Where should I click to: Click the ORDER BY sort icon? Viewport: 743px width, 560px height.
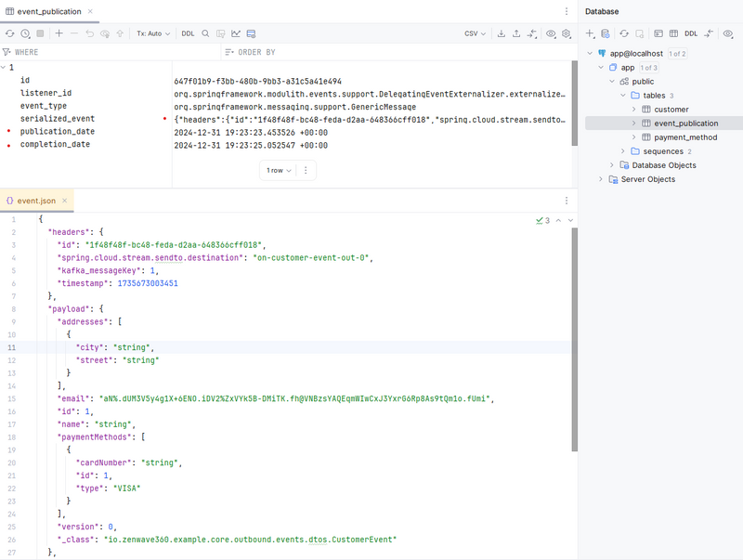click(x=229, y=52)
